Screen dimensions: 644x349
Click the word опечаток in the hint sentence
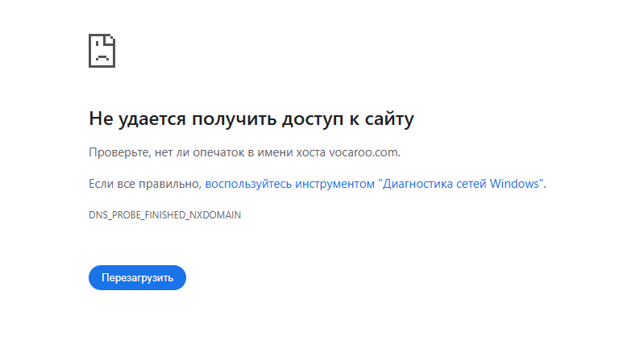(x=219, y=152)
